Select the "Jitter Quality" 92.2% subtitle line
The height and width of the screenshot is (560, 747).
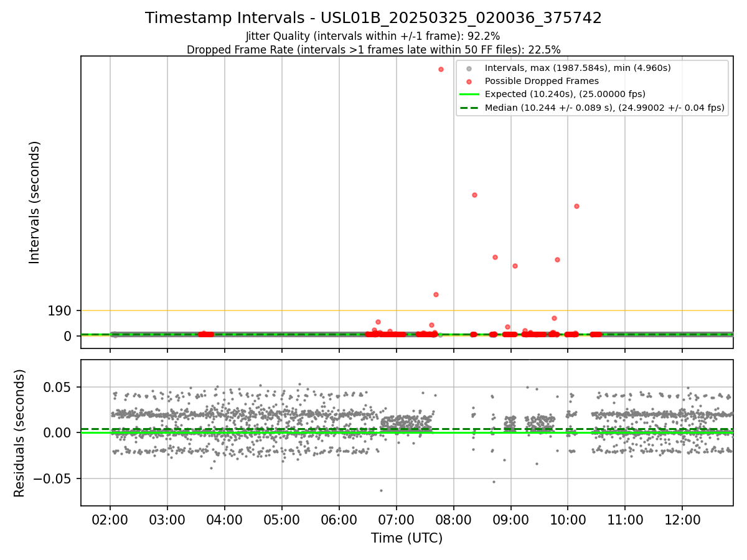pos(373,36)
